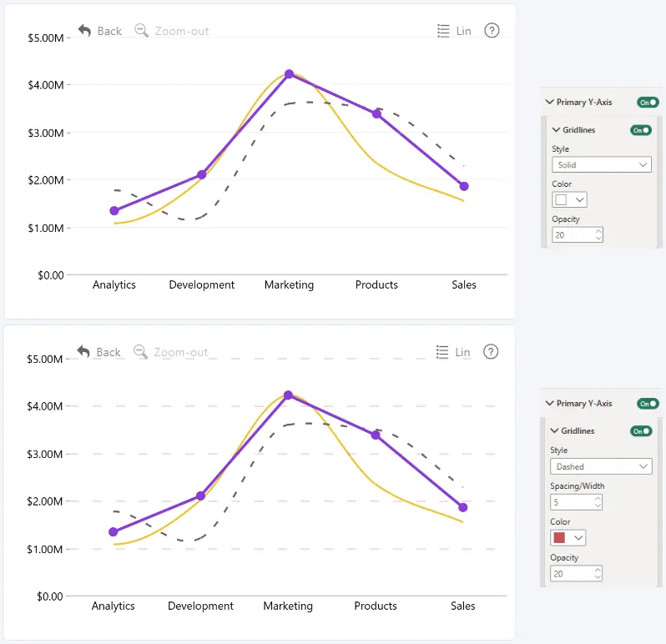Viewport: 666px width, 644px height.
Task: Select the Development data point in top chart
Action: (202, 174)
